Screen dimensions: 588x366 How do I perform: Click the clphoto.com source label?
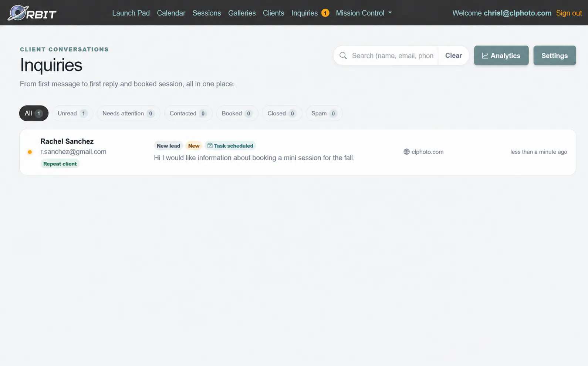pyautogui.click(x=428, y=152)
